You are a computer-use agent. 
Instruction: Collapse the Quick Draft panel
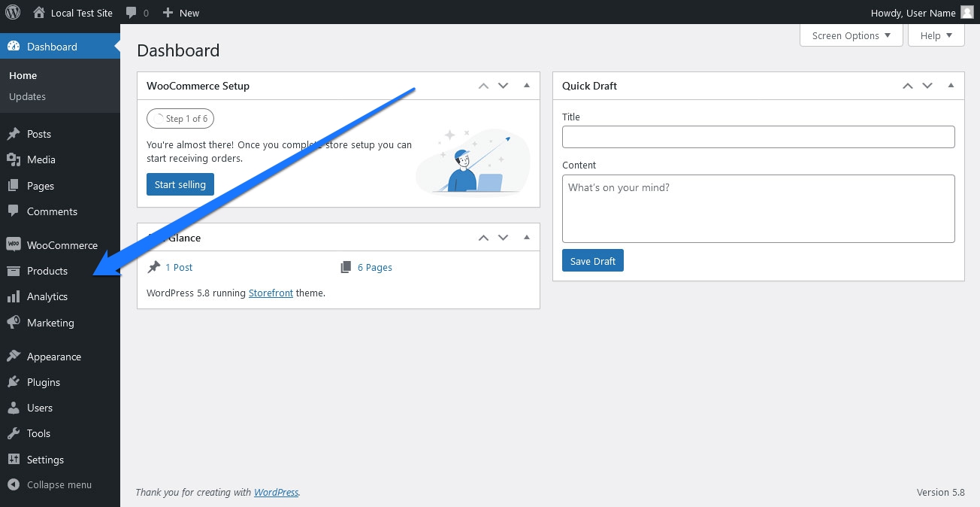coord(951,86)
